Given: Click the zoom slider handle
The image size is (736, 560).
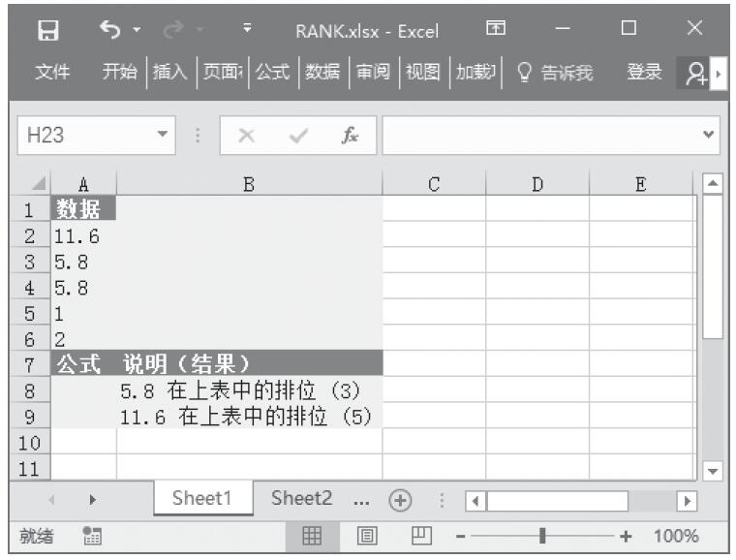Looking at the screenshot, I should 542,536.
